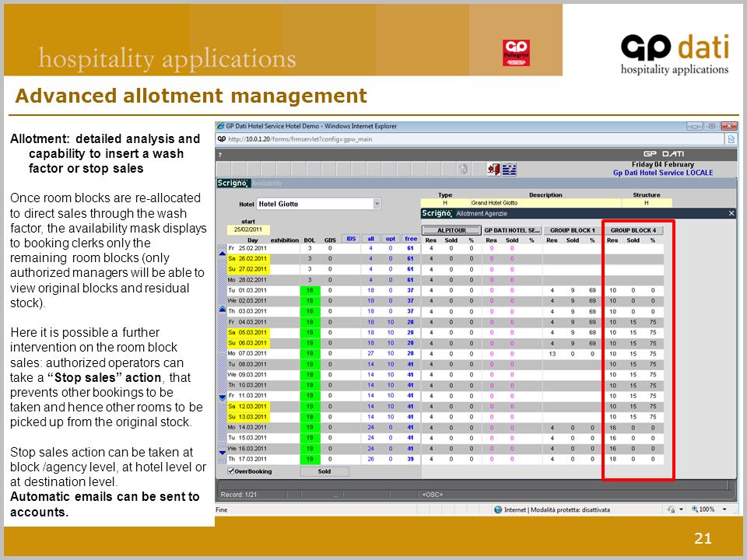Click the blue down arrow beside We 16.03.2011
Viewport: 747px width, 560px height.
tap(222, 453)
